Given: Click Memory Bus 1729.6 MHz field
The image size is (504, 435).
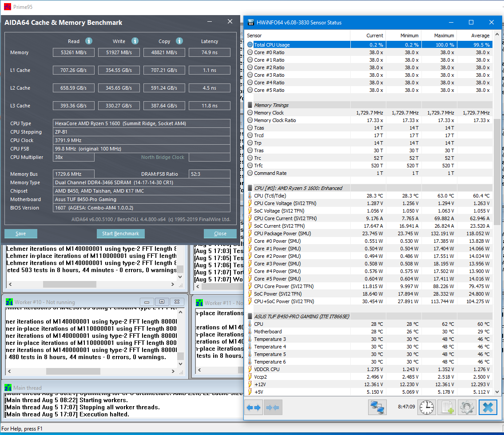Looking at the screenshot, I should [74, 174].
